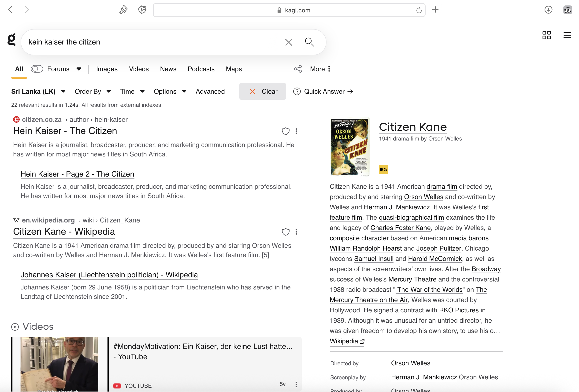Open the Orson Welles link in Directed by

point(410,363)
